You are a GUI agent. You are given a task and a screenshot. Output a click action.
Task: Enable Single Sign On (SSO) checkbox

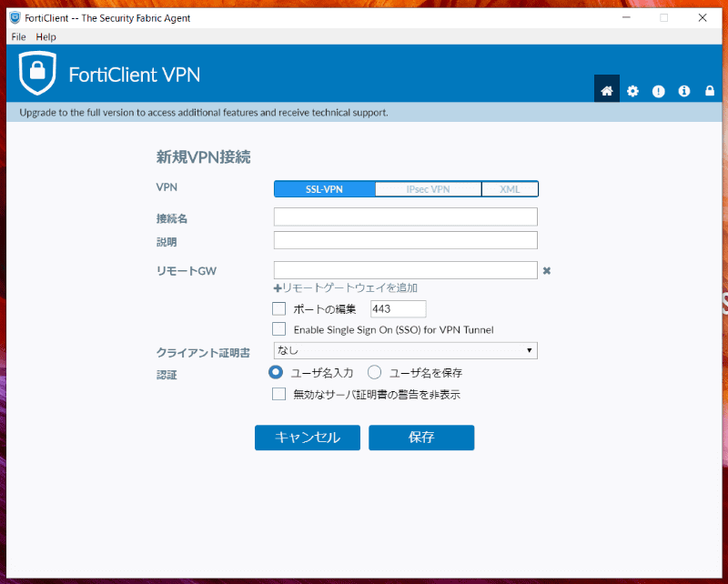click(278, 329)
